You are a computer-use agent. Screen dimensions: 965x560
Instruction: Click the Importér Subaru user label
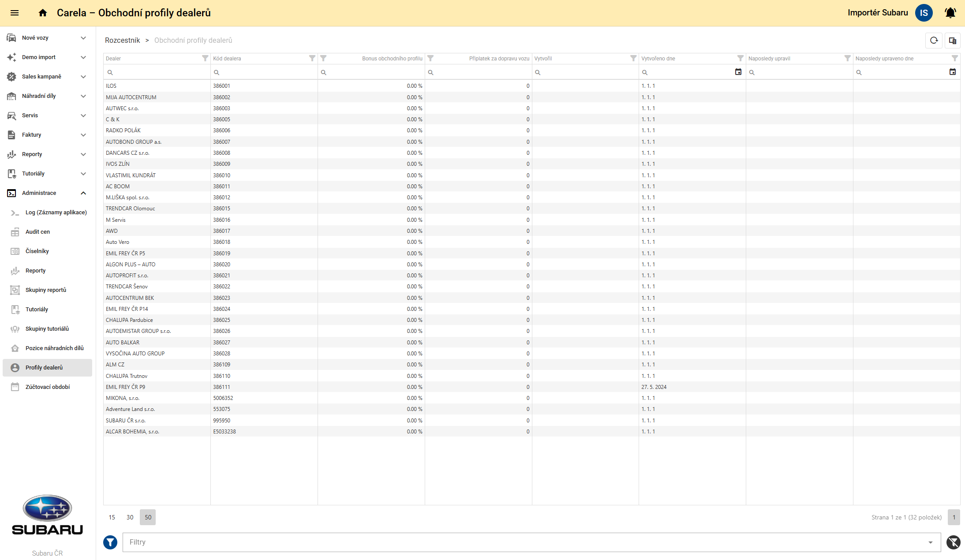(878, 13)
